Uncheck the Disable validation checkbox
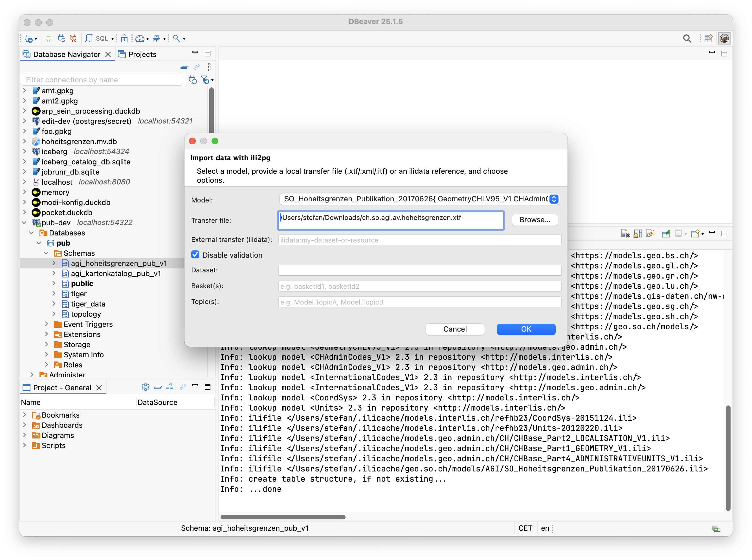 (195, 255)
